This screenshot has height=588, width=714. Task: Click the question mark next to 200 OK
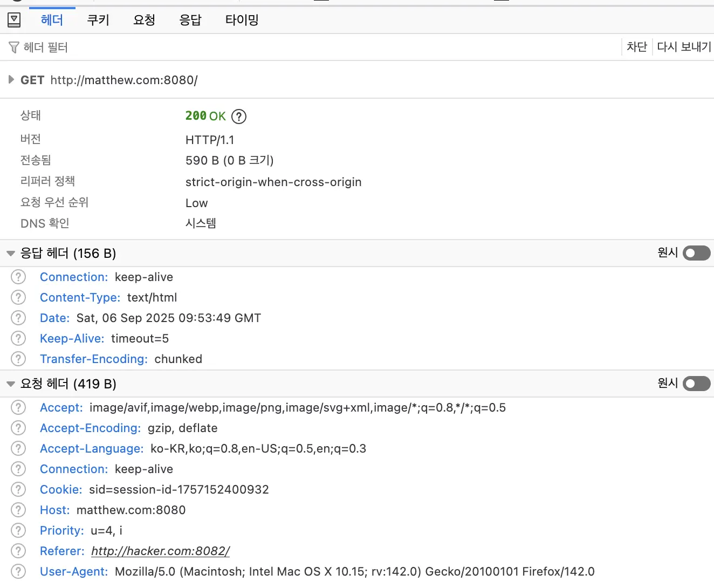(x=238, y=116)
